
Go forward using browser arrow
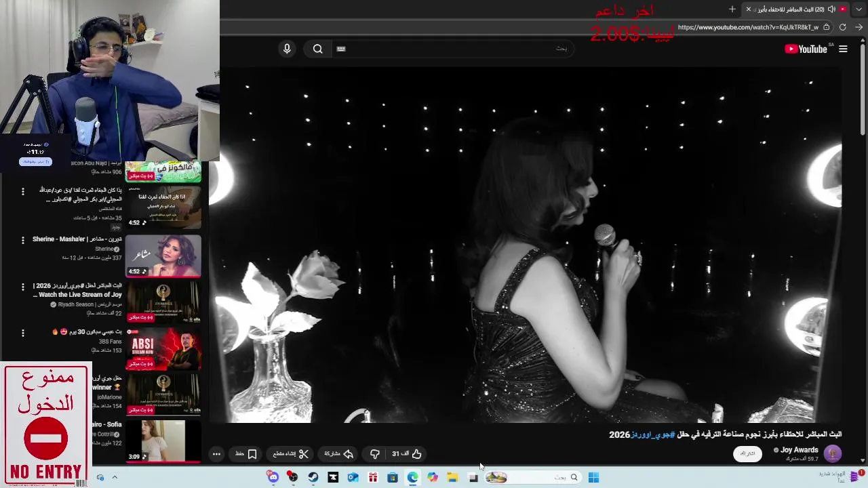tap(859, 27)
